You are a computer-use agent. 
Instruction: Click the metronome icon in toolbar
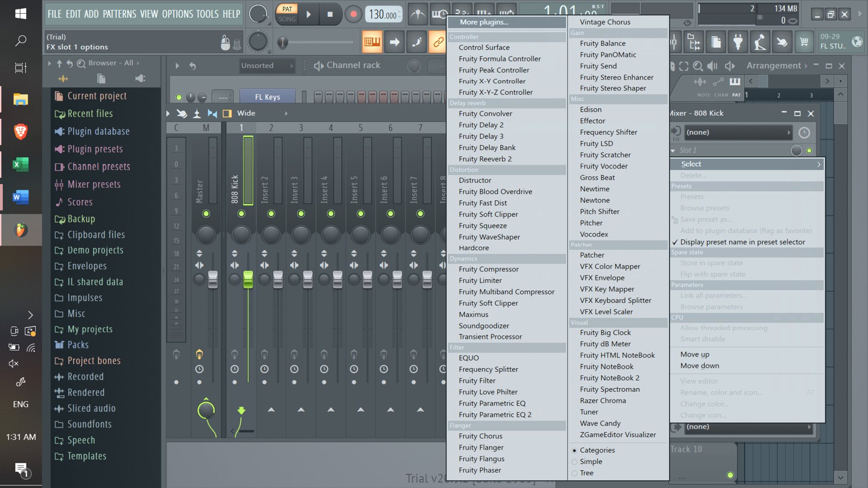coord(418,14)
